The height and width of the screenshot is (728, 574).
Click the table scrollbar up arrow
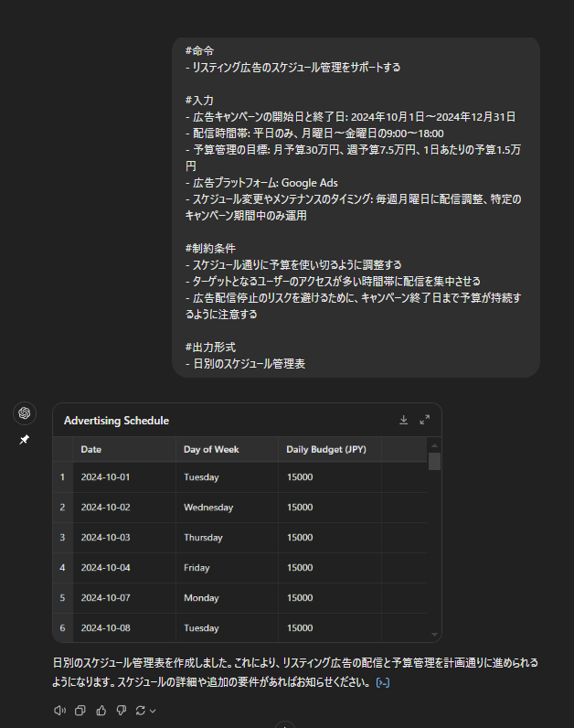(x=434, y=445)
